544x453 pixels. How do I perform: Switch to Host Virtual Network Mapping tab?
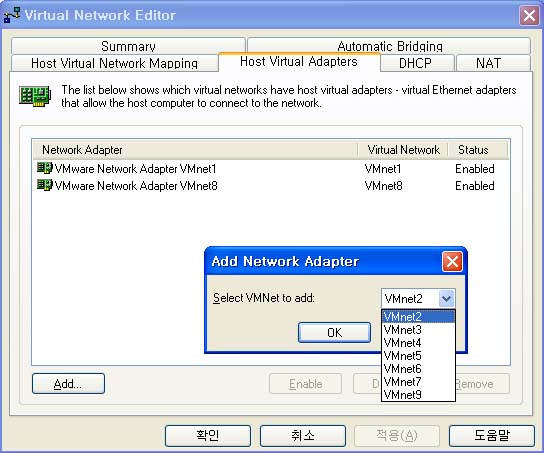point(114,63)
